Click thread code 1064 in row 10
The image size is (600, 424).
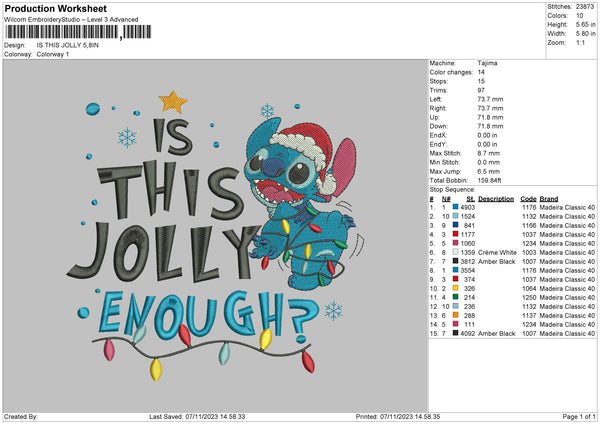click(529, 288)
